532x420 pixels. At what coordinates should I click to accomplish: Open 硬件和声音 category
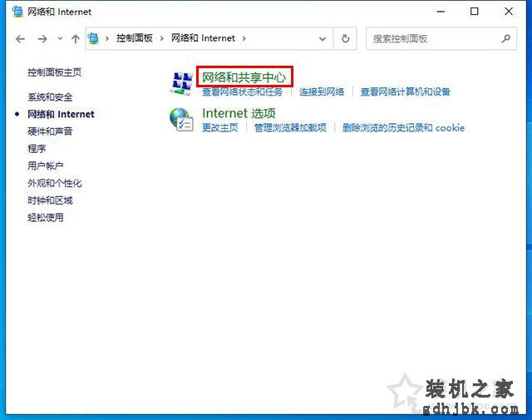[x=50, y=131]
